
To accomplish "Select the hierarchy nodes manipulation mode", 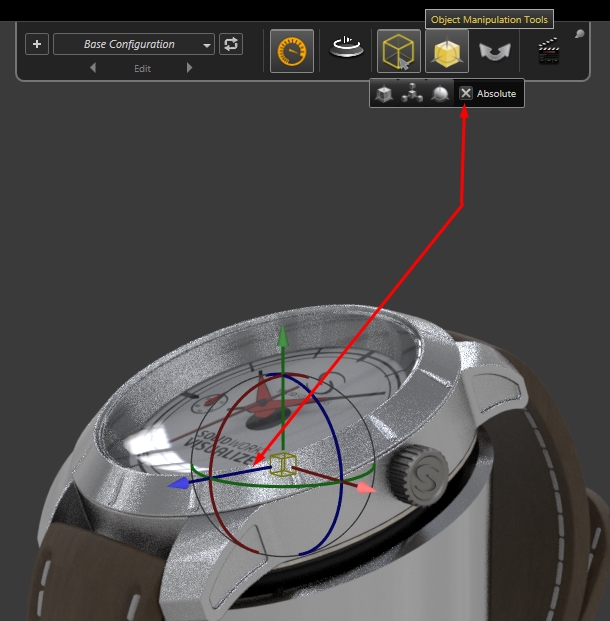I will [x=411, y=94].
